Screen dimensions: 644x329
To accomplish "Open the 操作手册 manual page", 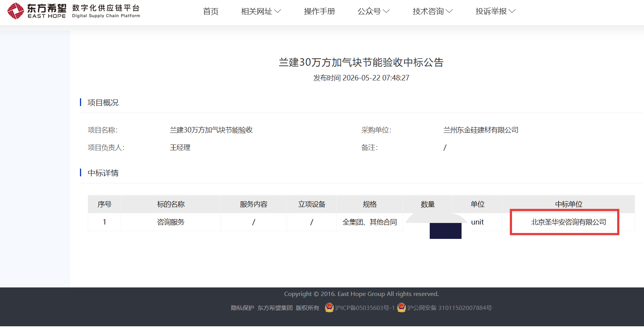I will [x=319, y=11].
